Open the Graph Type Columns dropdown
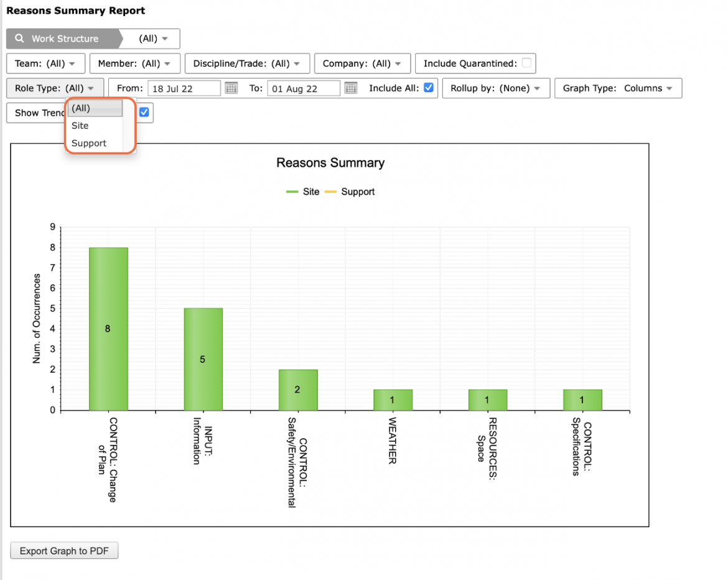Viewport: 728px width, 580px height. tap(618, 88)
